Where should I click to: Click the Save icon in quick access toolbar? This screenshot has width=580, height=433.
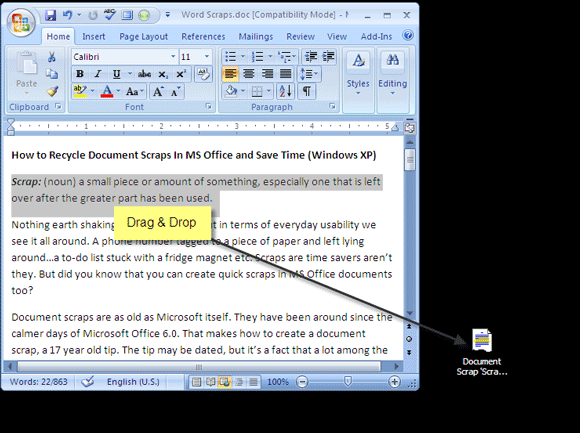point(50,15)
